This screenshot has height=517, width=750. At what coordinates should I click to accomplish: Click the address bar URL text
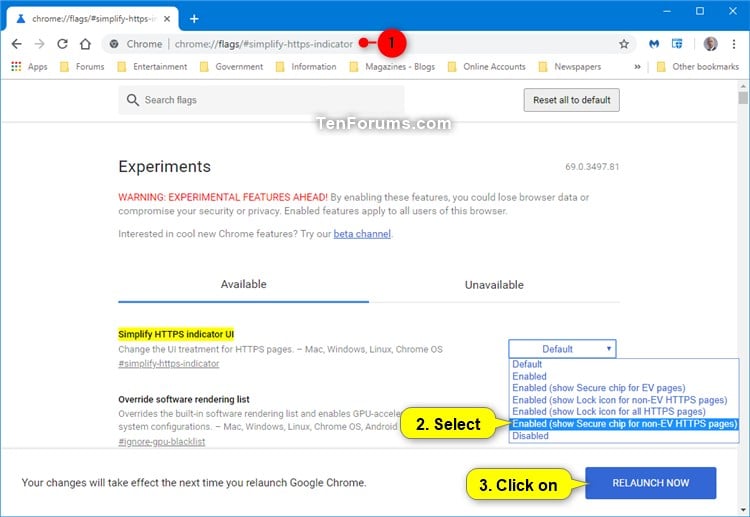coord(264,44)
